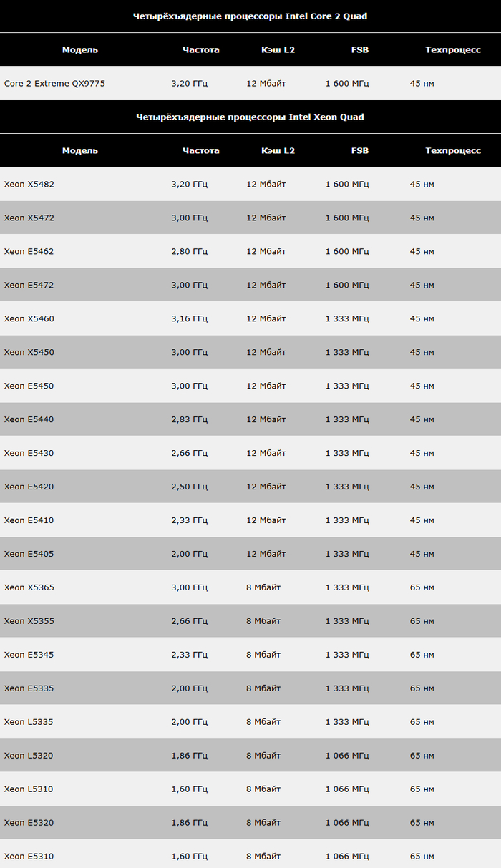Click the Core 2 Extreme QX9775 model cell
501x868 pixels.
pos(54,84)
